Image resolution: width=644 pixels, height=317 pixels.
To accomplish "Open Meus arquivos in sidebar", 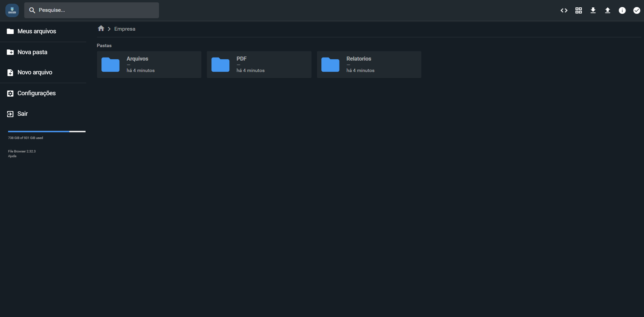I will [x=36, y=31].
